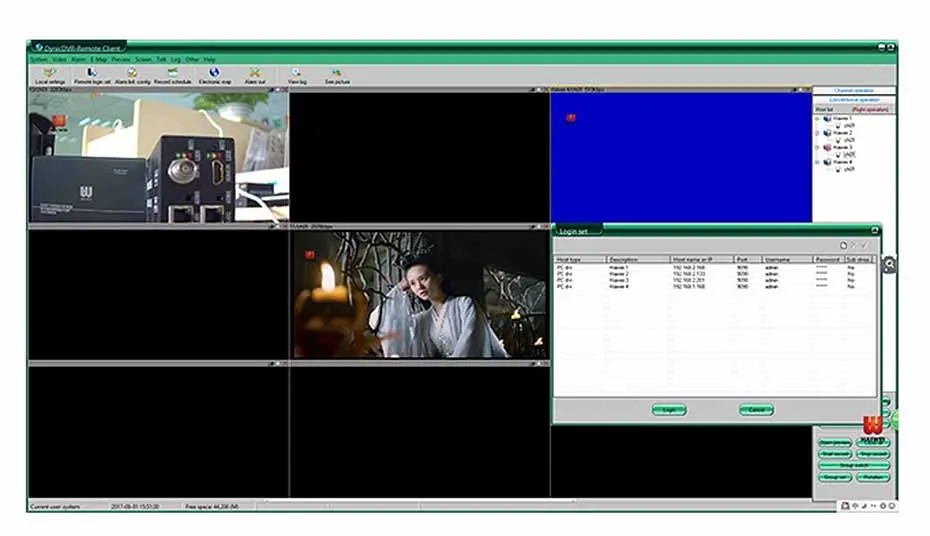Select the video pane showing woman in white
This screenshot has height=536, width=930.
[x=419, y=294]
